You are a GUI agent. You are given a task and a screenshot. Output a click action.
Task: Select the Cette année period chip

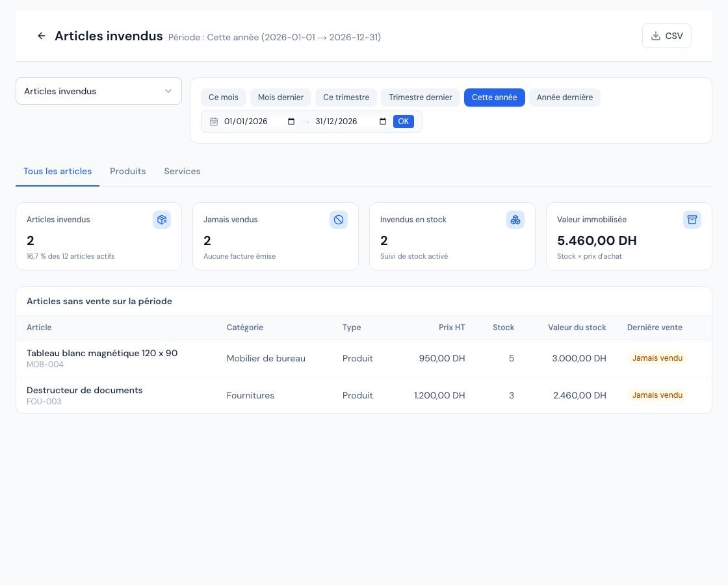click(x=495, y=97)
